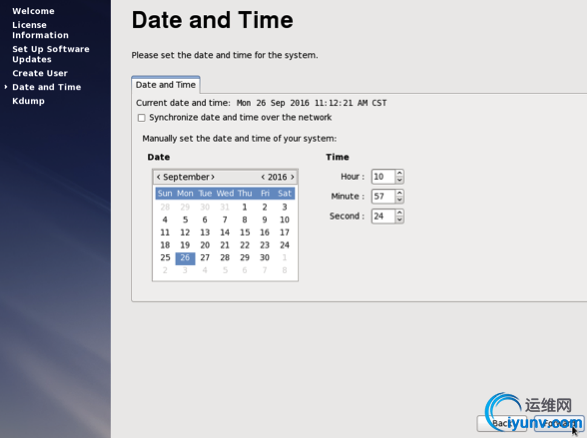Click the 2016 year label
588x439 pixels.
[x=278, y=177]
